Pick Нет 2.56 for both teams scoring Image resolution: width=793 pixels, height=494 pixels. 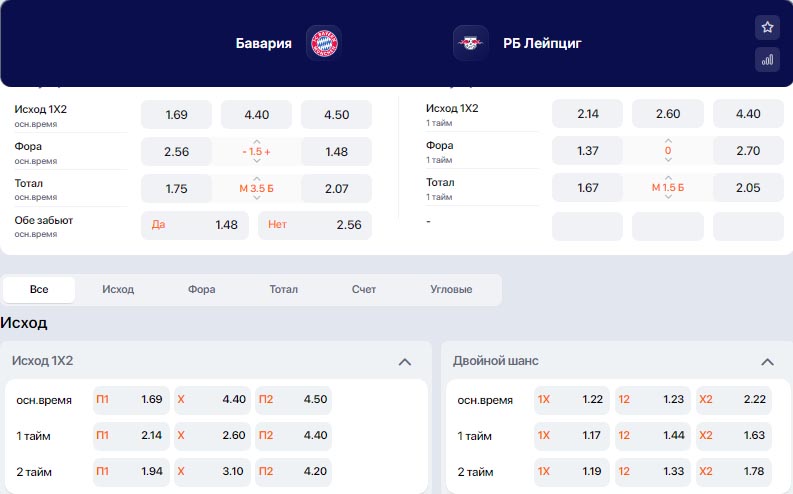[315, 225]
